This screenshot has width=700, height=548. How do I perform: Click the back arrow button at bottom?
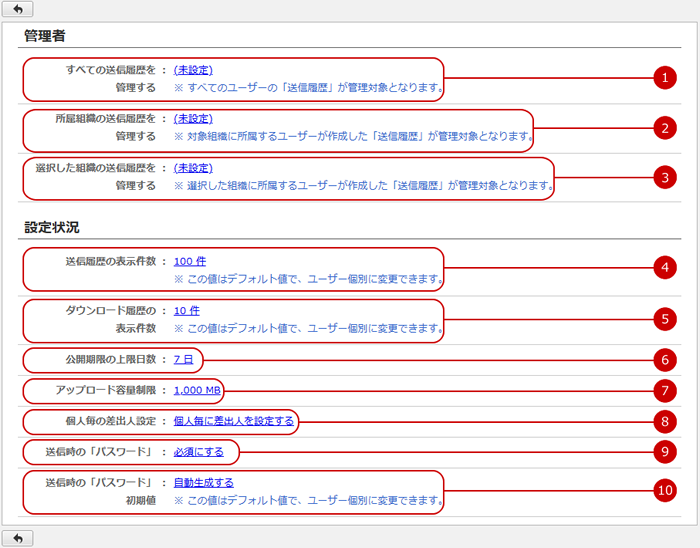(18, 538)
